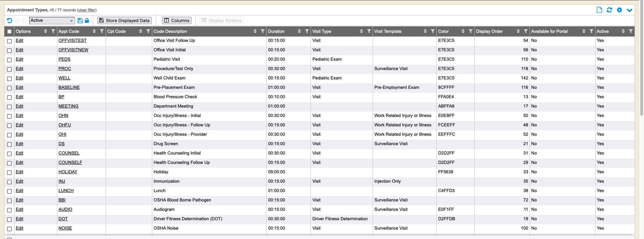The width and height of the screenshot is (644, 239).
Task: Collapse panel with the chevron down arrow
Action: tap(629, 10)
